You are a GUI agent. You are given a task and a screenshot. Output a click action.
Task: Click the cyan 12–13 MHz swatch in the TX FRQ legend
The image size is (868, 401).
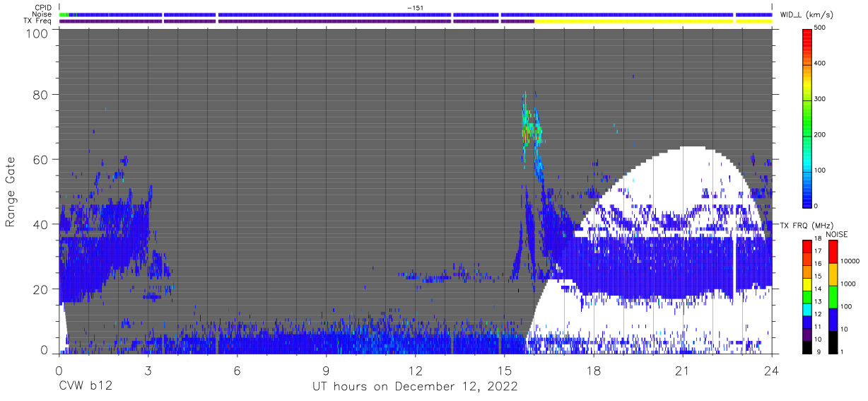pyautogui.click(x=807, y=310)
